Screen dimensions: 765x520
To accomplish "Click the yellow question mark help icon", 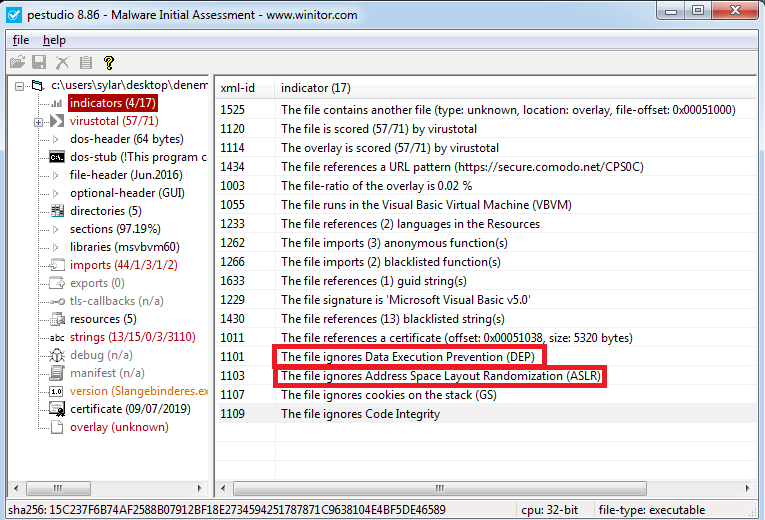I will point(109,62).
